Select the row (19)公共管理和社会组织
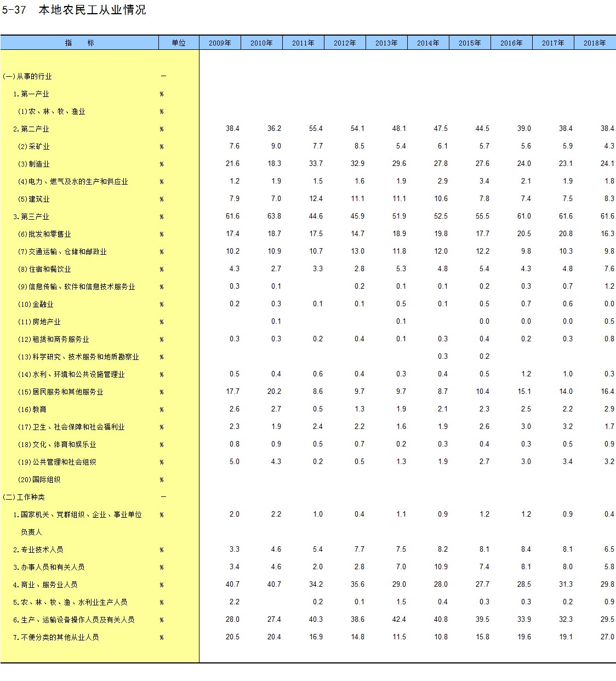Viewport: 616px width, 681px height. pos(57,462)
